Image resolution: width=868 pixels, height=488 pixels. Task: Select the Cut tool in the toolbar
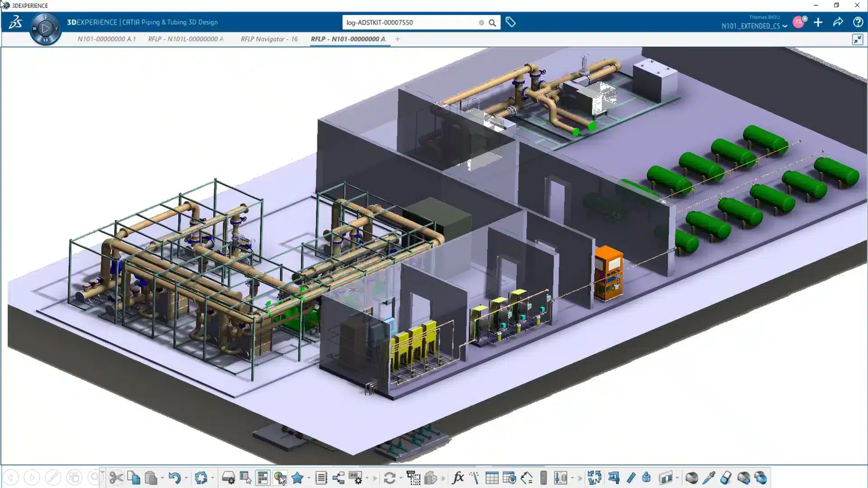click(117, 478)
